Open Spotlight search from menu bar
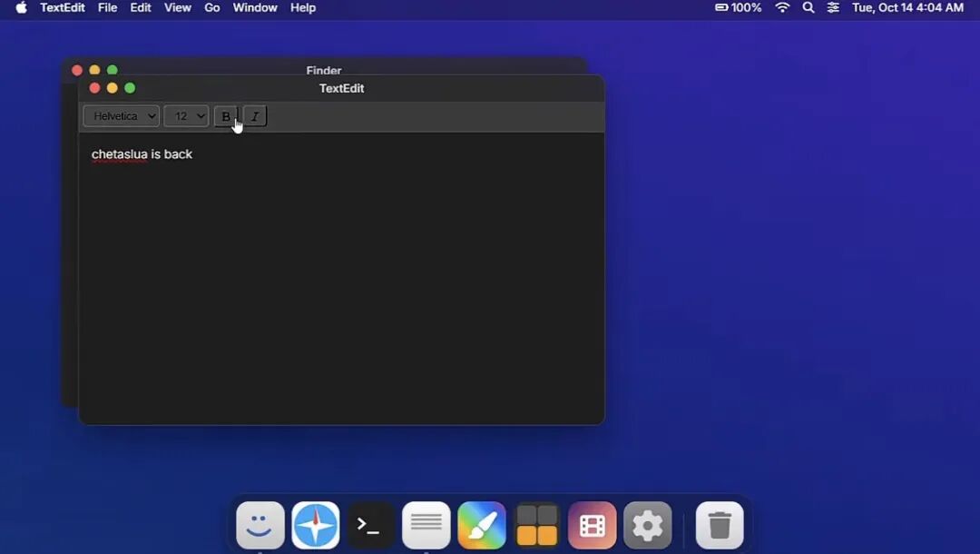Viewport: 980px width, 554px height. [808, 8]
